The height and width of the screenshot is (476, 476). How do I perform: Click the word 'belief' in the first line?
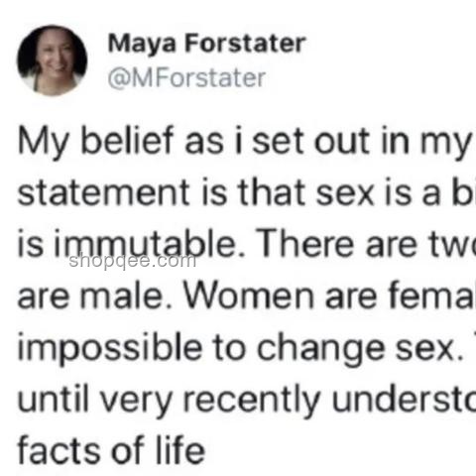pyautogui.click(x=127, y=140)
